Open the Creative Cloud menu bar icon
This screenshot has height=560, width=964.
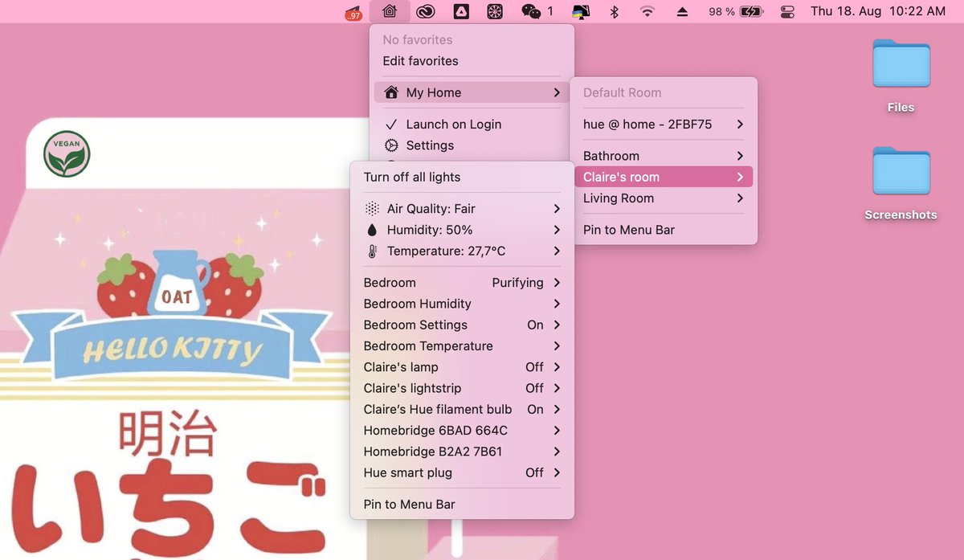point(425,11)
